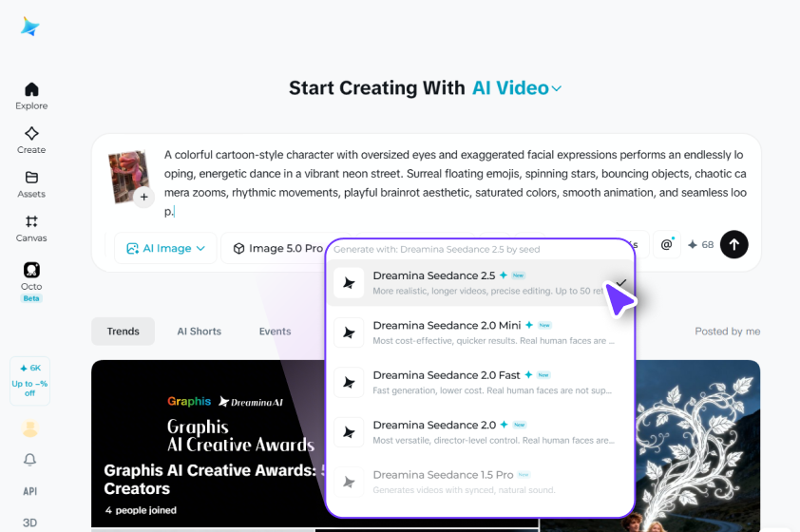Submit the prompt with the arrow button
This screenshot has width=800, height=532.
pyautogui.click(x=733, y=244)
